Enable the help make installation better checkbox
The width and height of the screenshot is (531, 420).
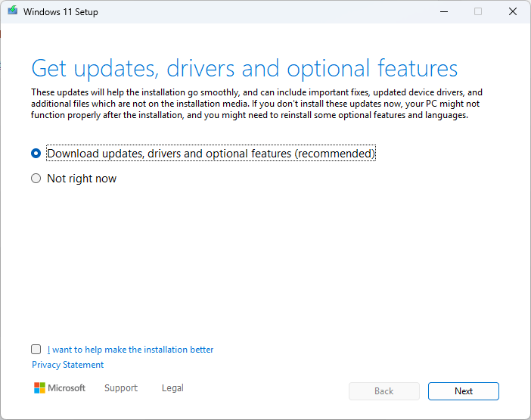point(36,350)
